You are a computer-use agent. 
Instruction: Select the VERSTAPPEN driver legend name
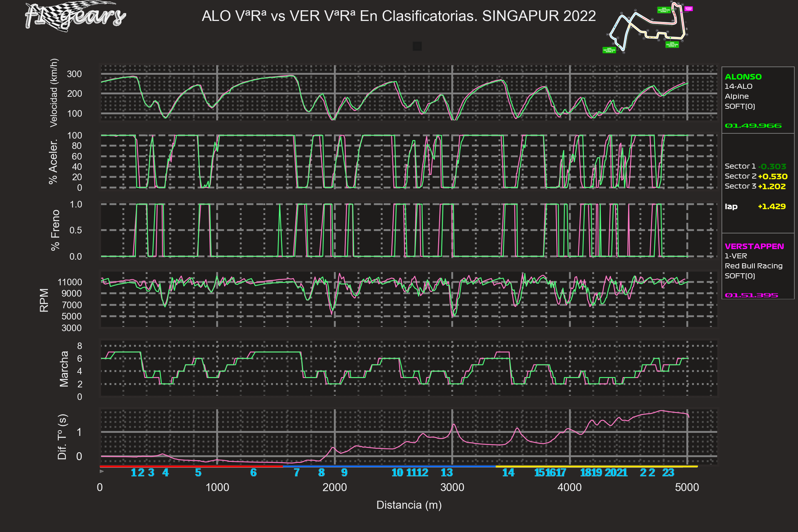pos(754,246)
